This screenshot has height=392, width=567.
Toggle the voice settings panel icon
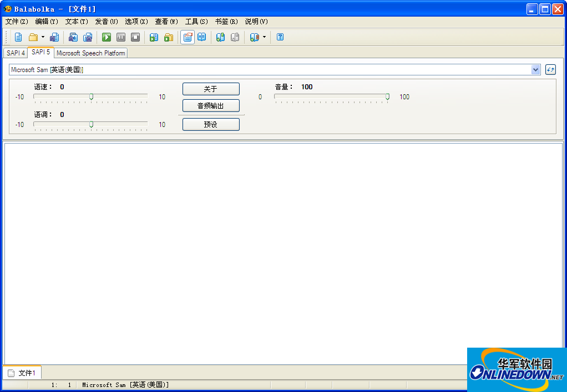(188, 37)
